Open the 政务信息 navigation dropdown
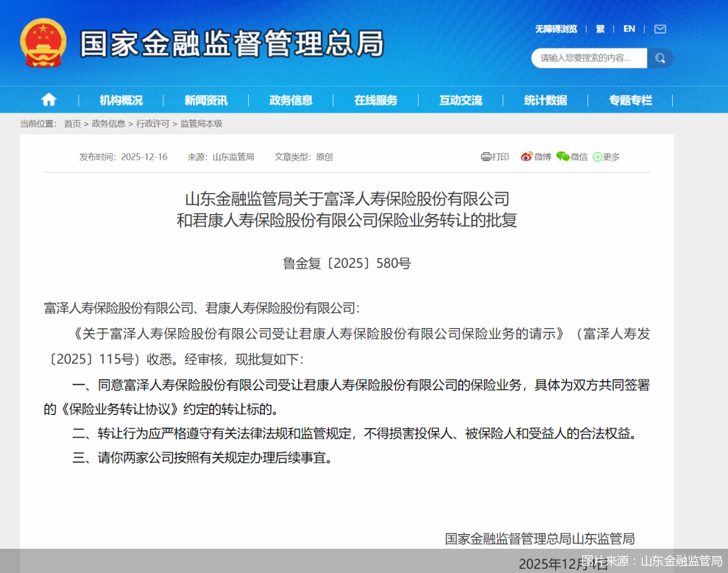The width and height of the screenshot is (728, 573). pos(291,99)
